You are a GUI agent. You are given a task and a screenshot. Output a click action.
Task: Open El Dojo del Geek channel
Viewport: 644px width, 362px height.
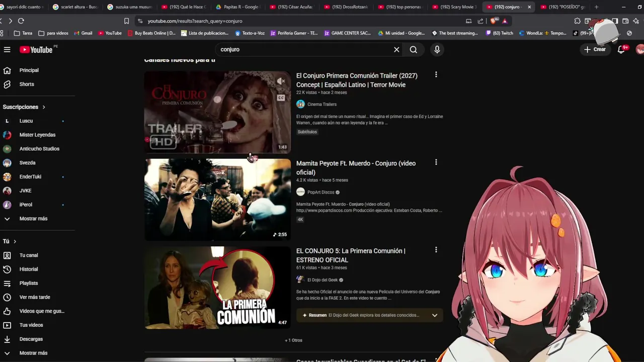click(323, 280)
